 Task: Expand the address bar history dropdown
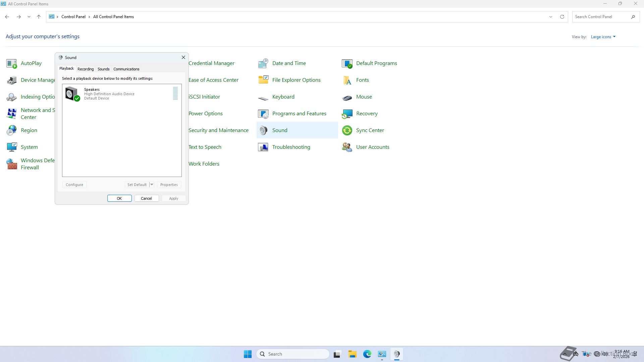(x=550, y=17)
